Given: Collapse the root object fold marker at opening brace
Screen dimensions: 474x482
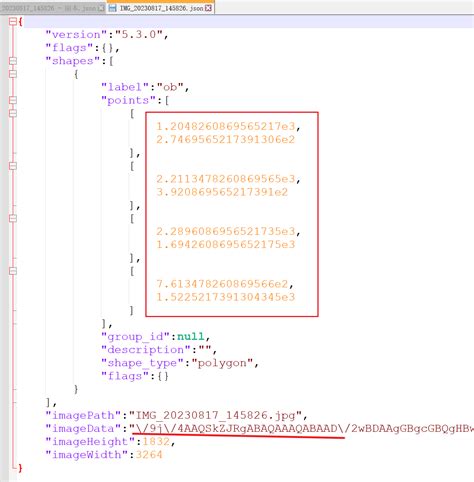Looking at the screenshot, I should 13,22.
